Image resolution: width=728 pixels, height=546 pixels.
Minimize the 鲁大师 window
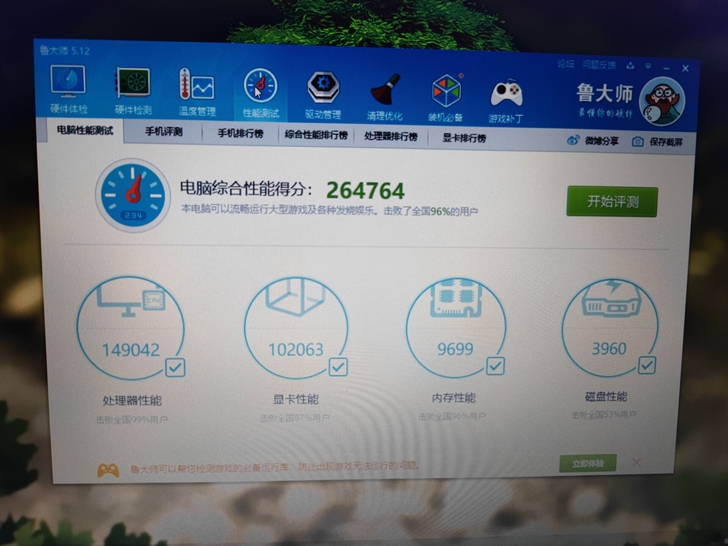(667, 68)
